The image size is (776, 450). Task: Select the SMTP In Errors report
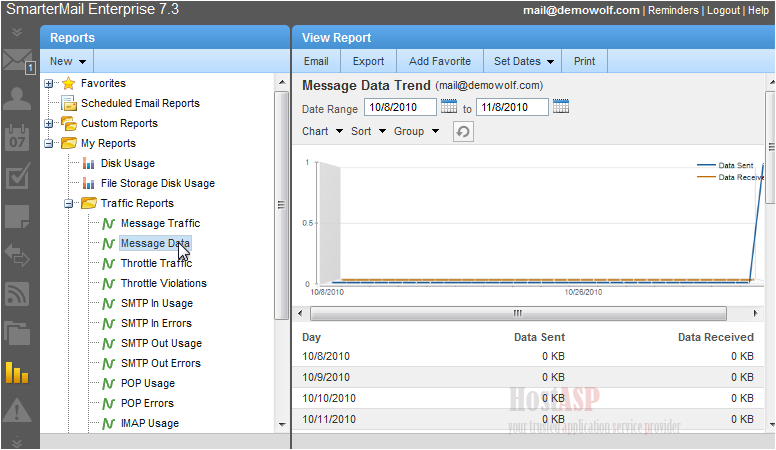[x=156, y=323]
